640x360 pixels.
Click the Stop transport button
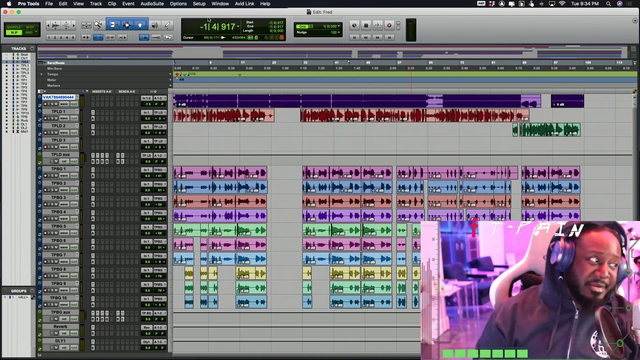click(x=366, y=25)
